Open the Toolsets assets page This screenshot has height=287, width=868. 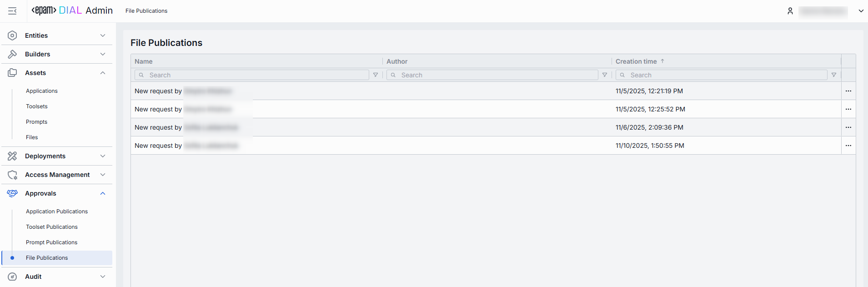tap(37, 106)
